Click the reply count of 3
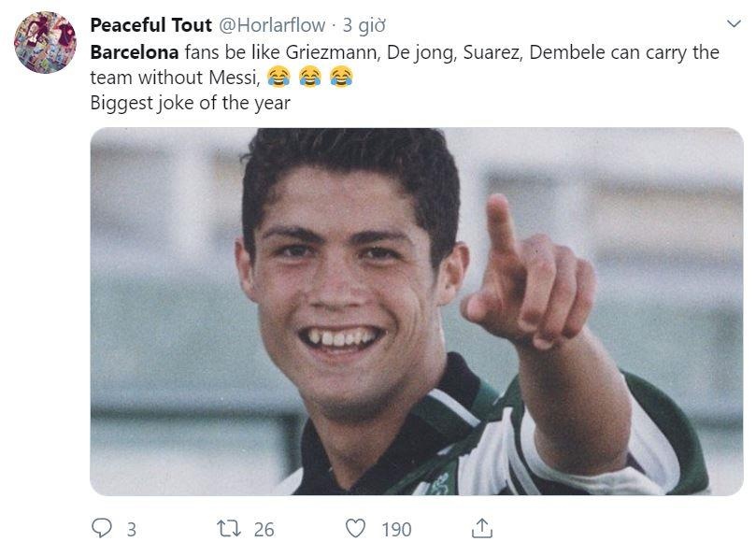Screen dimensions: 756x542 [131, 530]
